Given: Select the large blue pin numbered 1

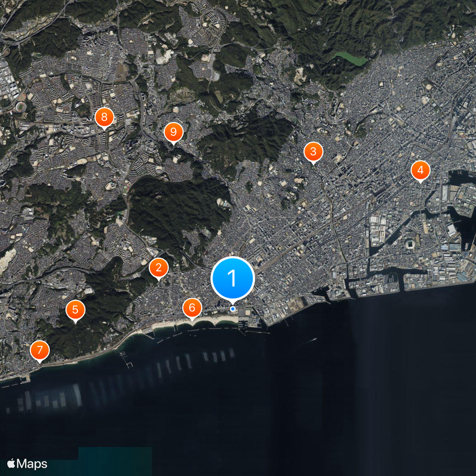Looking at the screenshot, I should [233, 277].
